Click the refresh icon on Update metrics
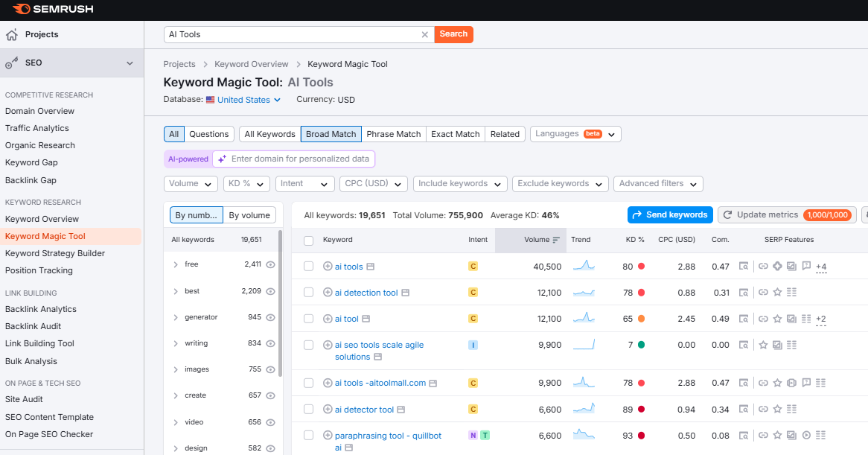The height and width of the screenshot is (455, 868). pyautogui.click(x=728, y=214)
